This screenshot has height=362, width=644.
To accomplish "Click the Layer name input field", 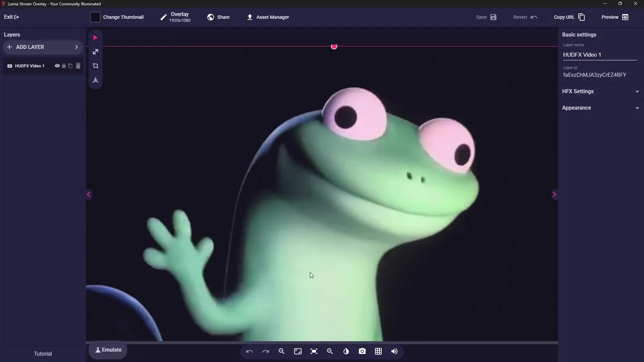I will (600, 55).
